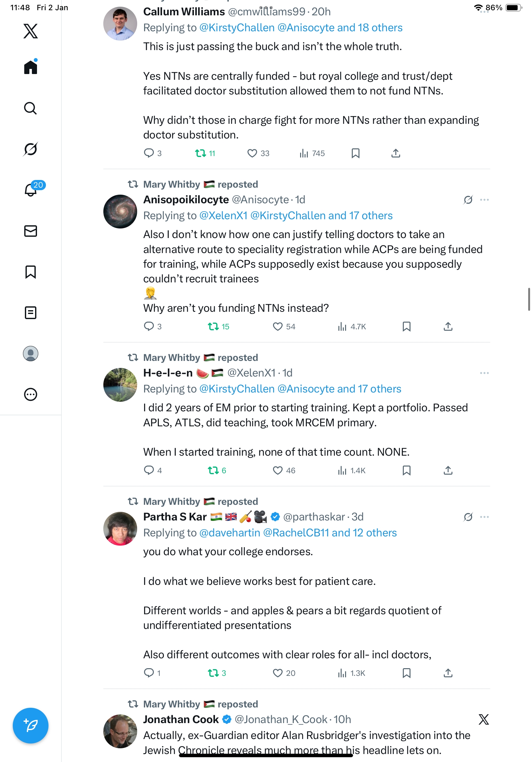Open more options on H-e-l-e-n's post
Screen dimensions: 532x762
(484, 373)
